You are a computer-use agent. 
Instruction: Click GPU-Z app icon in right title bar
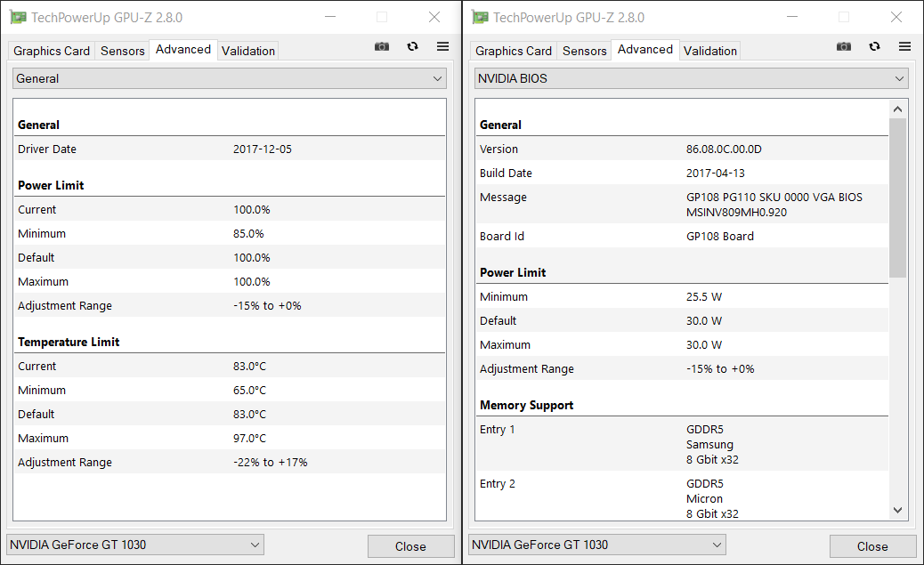point(480,17)
